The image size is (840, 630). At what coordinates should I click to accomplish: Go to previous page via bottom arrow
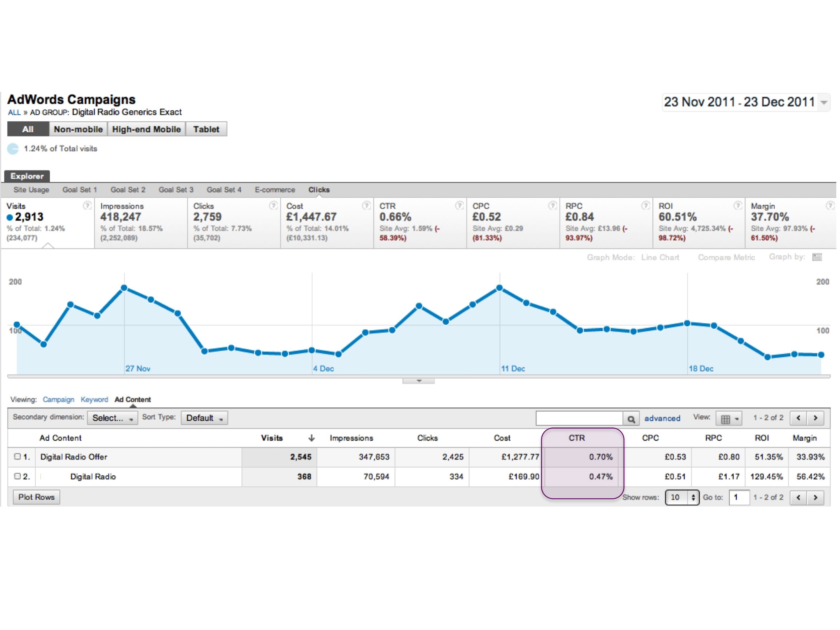click(x=798, y=498)
